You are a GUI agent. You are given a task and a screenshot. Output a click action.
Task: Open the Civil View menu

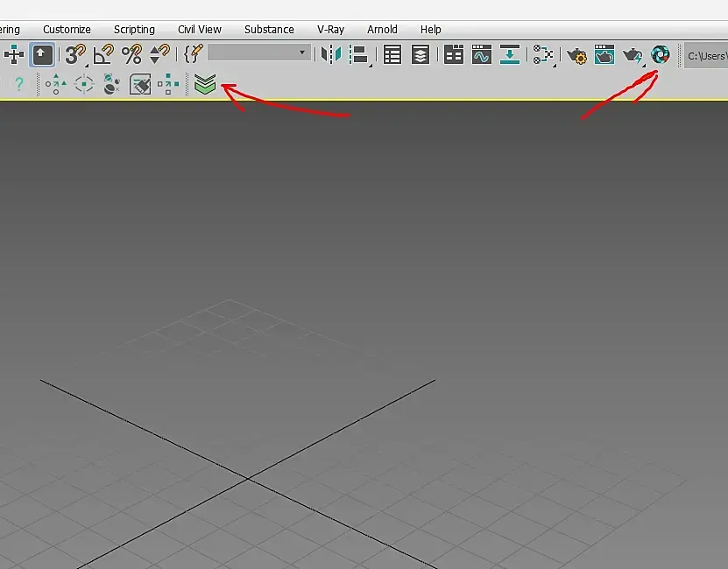coord(200,29)
